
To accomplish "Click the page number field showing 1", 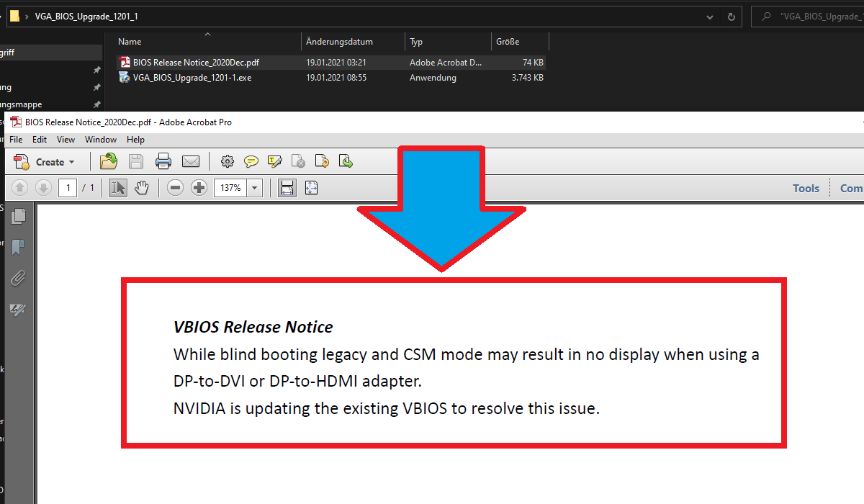I will (68, 188).
